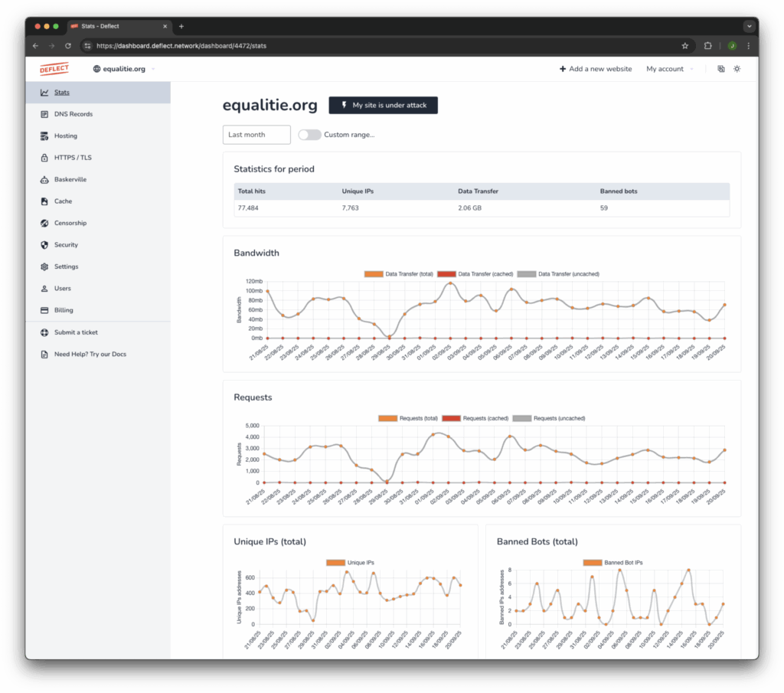This screenshot has height=693, width=784.
Task: Click Add a new website link
Action: coord(596,69)
